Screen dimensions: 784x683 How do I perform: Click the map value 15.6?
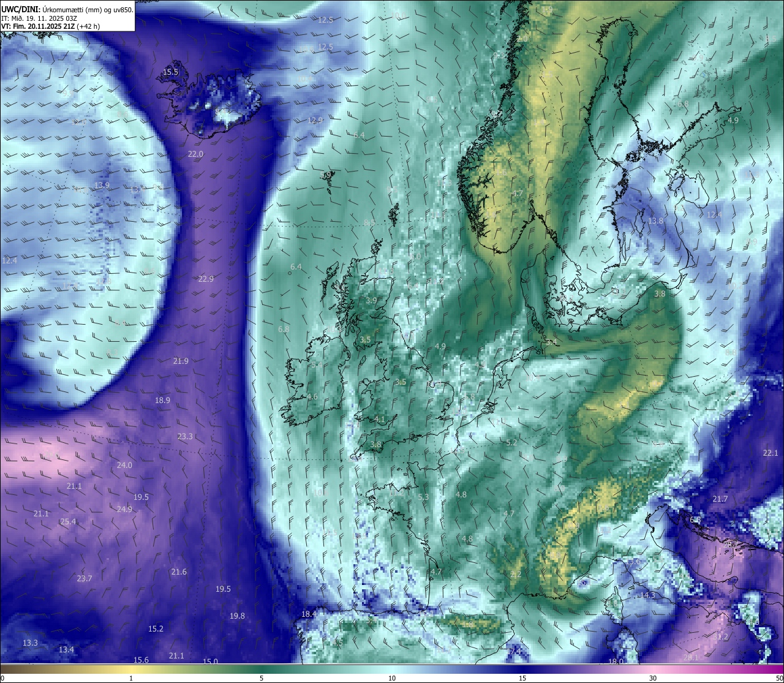[x=141, y=660]
